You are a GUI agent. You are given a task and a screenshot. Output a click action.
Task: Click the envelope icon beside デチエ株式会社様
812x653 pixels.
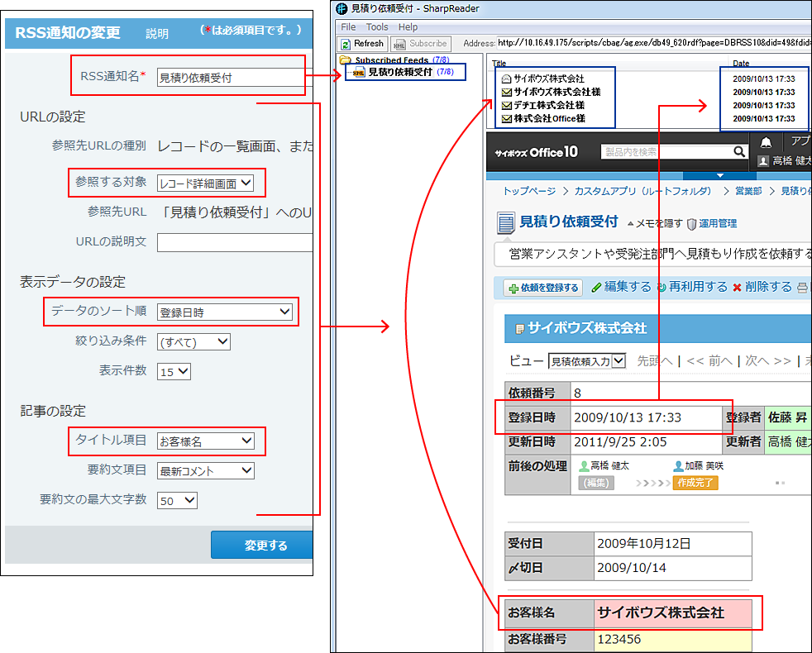tap(507, 106)
